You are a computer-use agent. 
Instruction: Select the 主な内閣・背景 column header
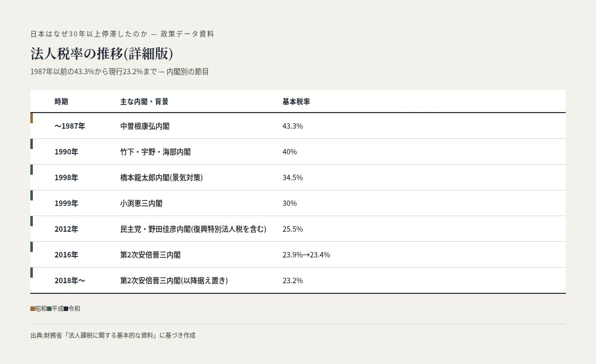click(144, 101)
